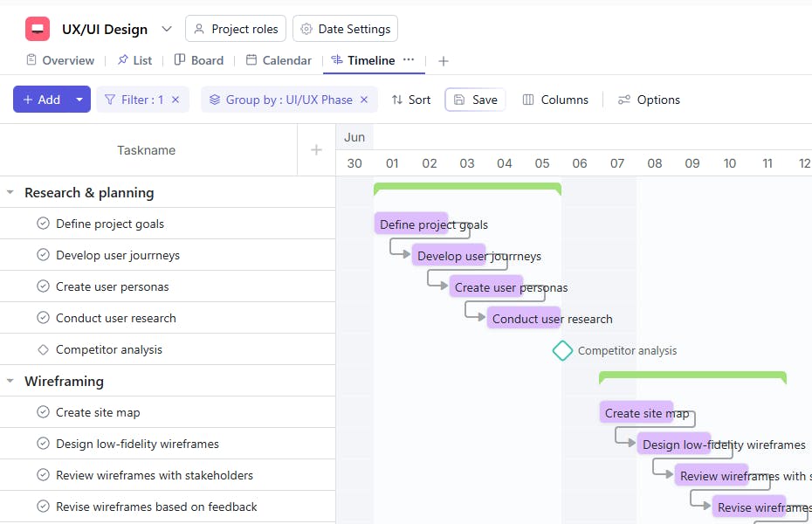Switch to the Board view tab

pos(199,60)
